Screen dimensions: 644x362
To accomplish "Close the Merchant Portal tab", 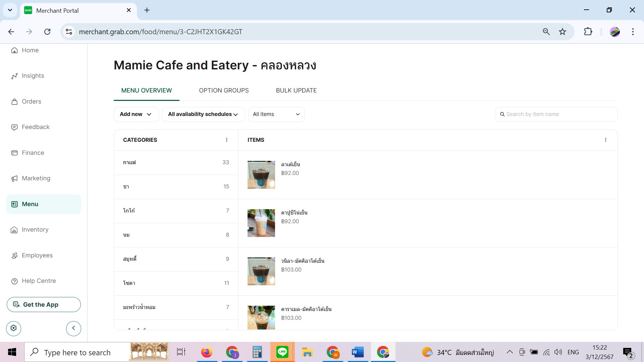I will (129, 10).
